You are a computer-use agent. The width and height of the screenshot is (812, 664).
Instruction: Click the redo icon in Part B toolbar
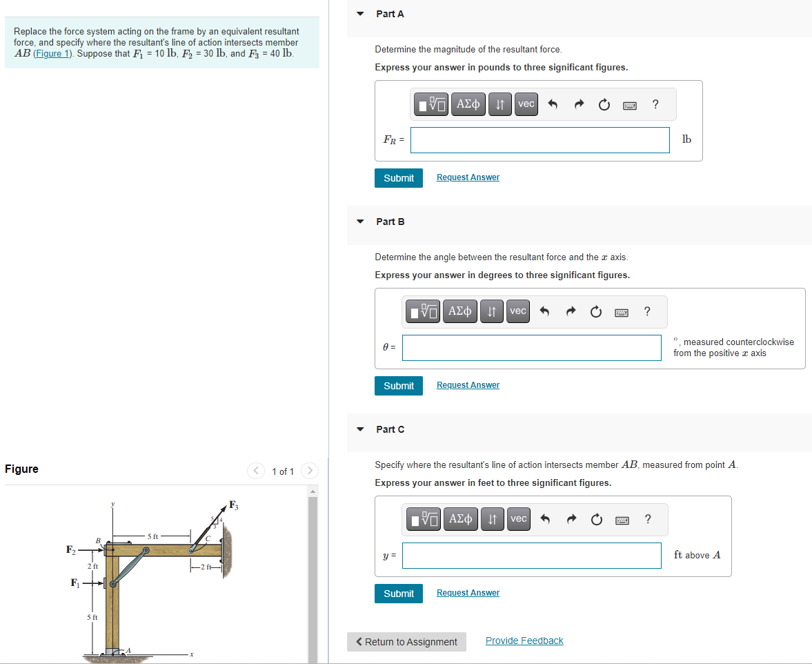(x=571, y=311)
